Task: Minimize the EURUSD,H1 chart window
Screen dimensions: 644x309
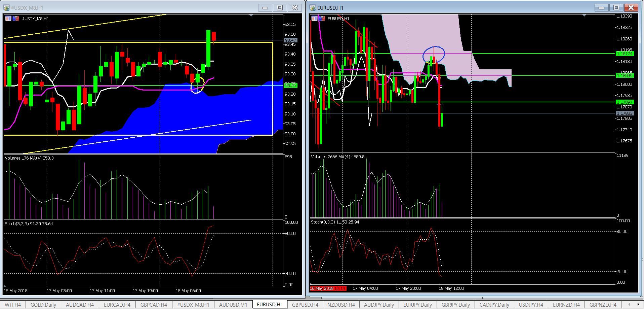Action: (602, 8)
